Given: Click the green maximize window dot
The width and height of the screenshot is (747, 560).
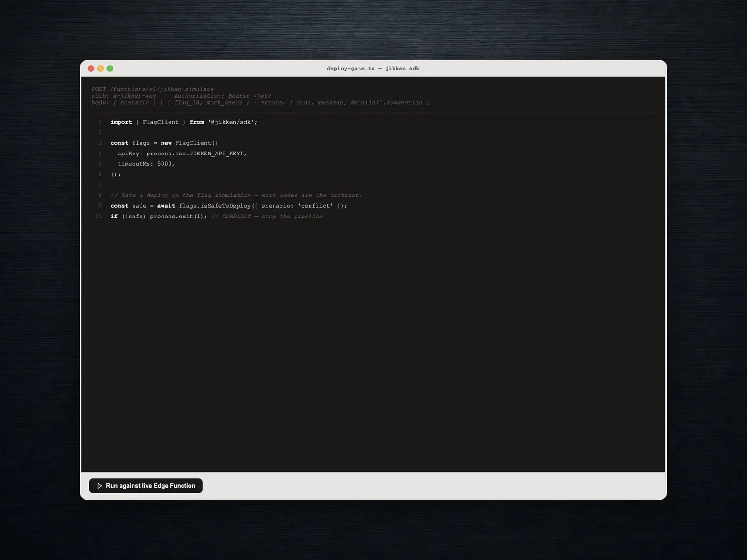Looking at the screenshot, I should 110,69.
